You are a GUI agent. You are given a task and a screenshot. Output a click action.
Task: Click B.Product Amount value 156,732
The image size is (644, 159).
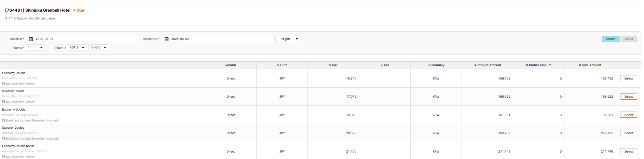click(504, 78)
